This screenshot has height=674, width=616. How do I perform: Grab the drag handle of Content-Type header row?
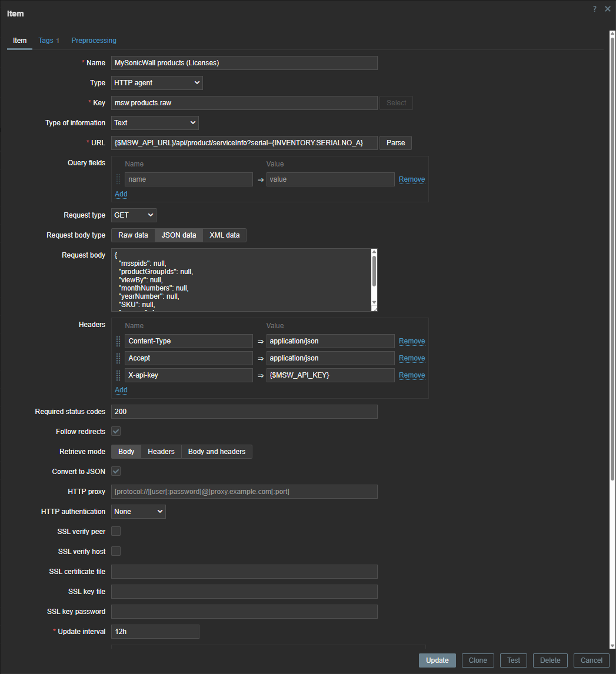click(118, 341)
